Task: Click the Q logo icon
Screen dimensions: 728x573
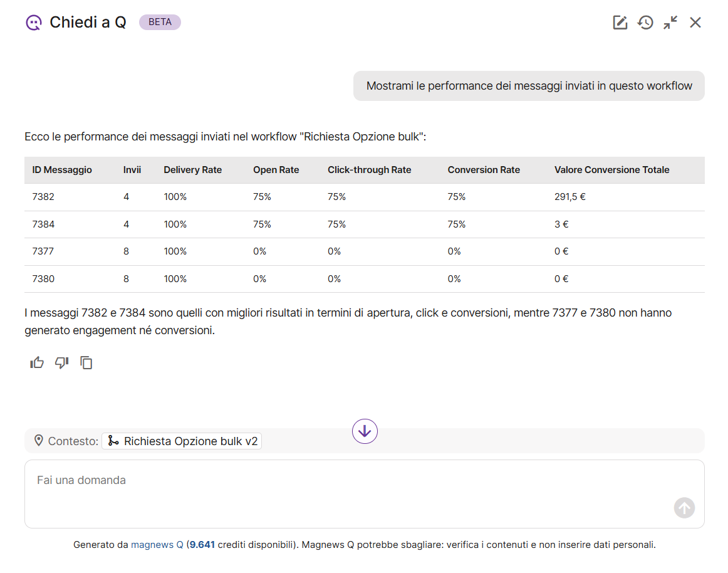Action: pyautogui.click(x=33, y=23)
